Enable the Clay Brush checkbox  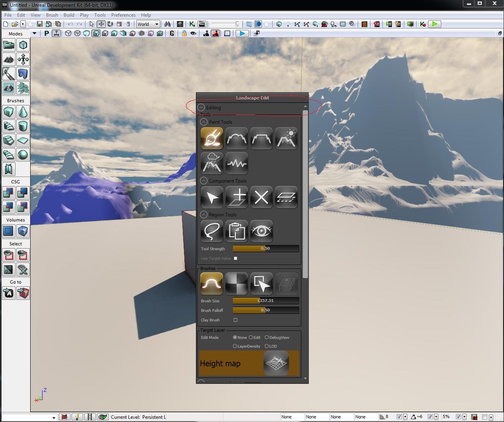point(235,320)
